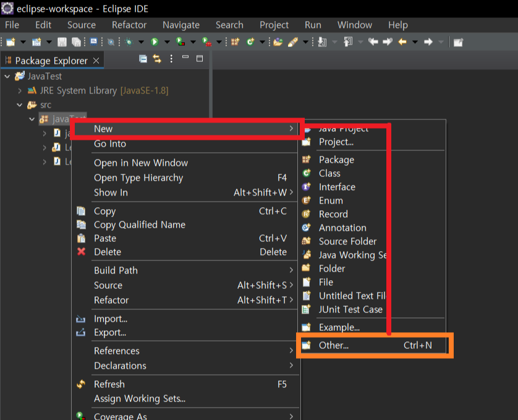Create New Java Class from toolbar icon
The image size is (518, 420).
tap(250, 41)
